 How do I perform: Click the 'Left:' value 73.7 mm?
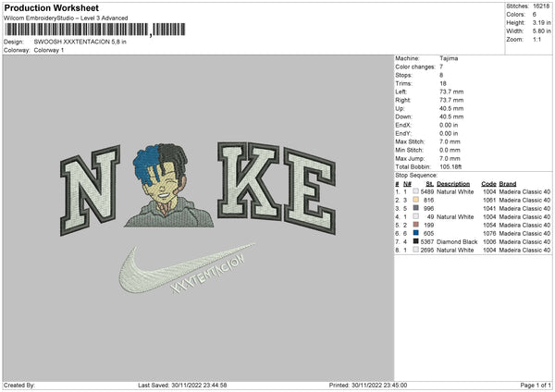click(x=451, y=92)
